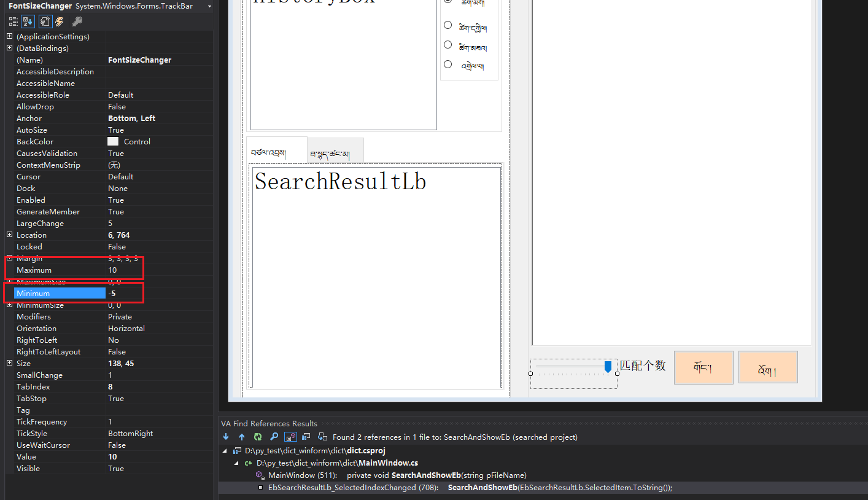The image size is (868, 500).
Task: Click the Minimum property value -5
Action: pyautogui.click(x=160, y=293)
